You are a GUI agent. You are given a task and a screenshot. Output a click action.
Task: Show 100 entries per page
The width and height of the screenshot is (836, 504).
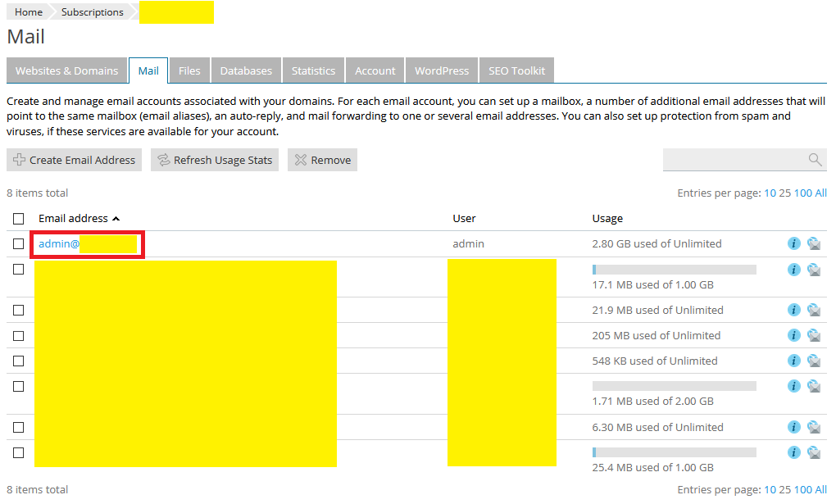(x=804, y=193)
